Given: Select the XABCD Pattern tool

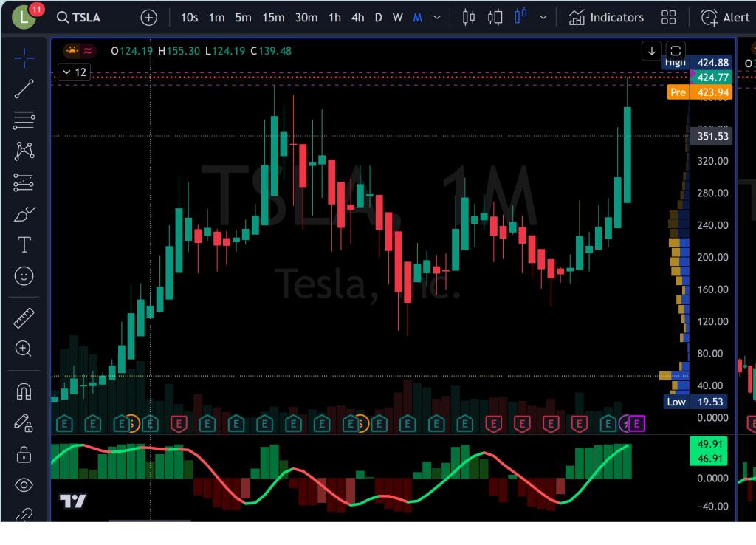Looking at the screenshot, I should pos(24,151).
